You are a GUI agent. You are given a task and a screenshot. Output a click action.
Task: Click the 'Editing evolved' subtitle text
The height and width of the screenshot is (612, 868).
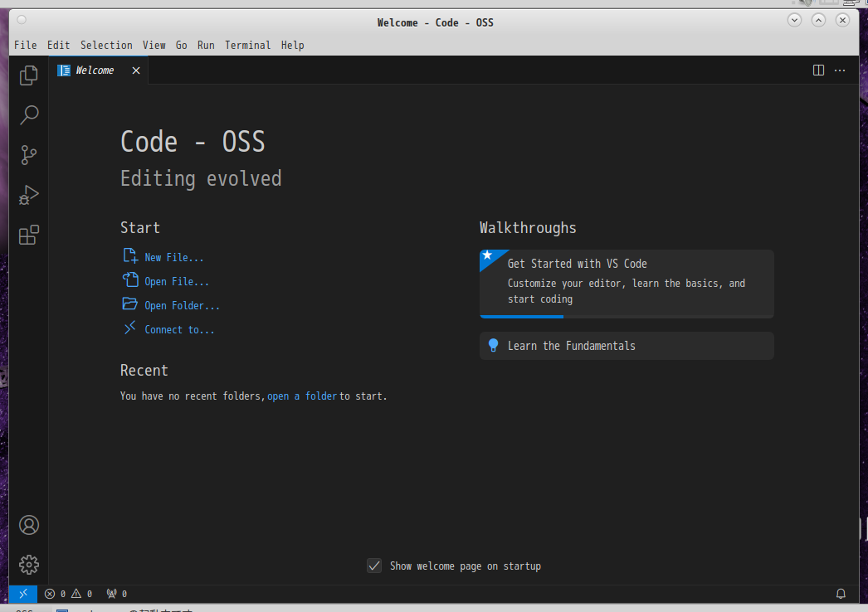coord(201,179)
